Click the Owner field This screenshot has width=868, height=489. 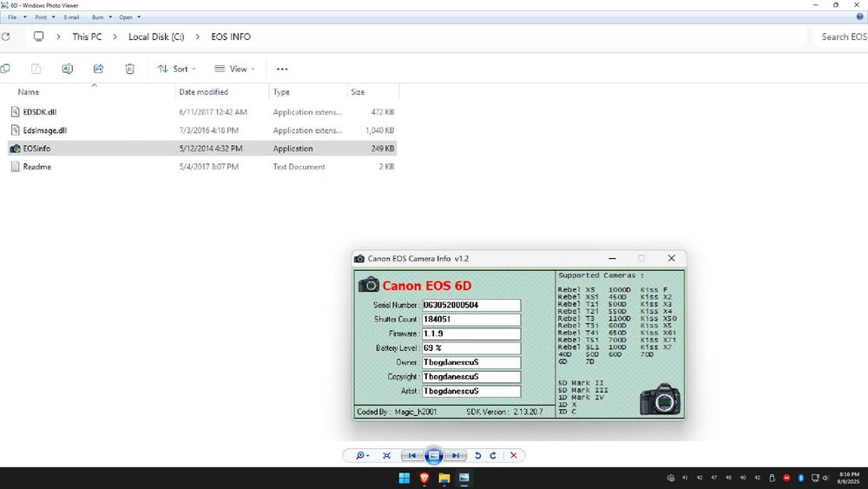click(471, 362)
